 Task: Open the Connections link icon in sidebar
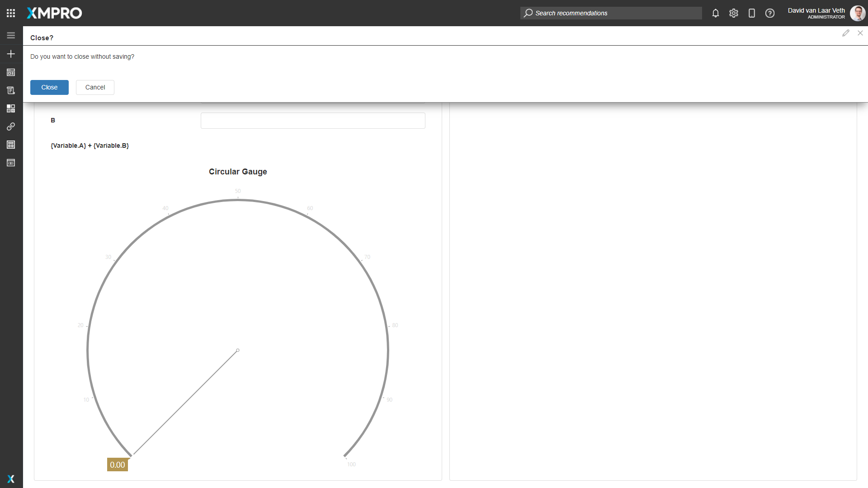coord(11,127)
